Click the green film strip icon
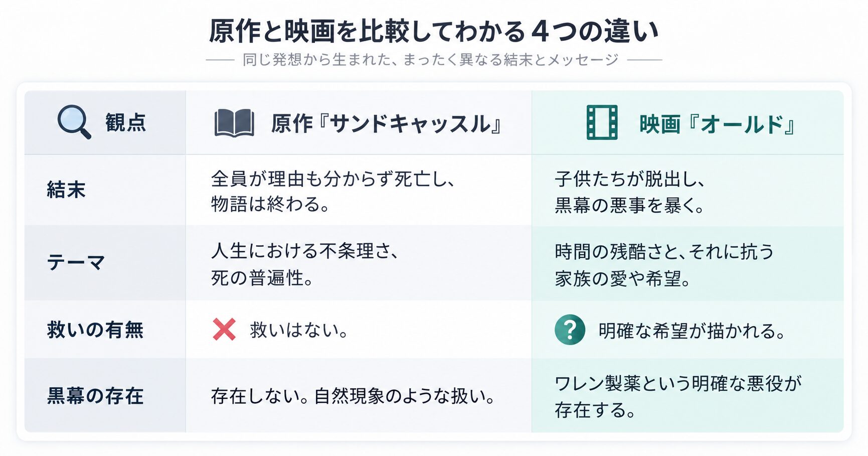 (x=602, y=122)
